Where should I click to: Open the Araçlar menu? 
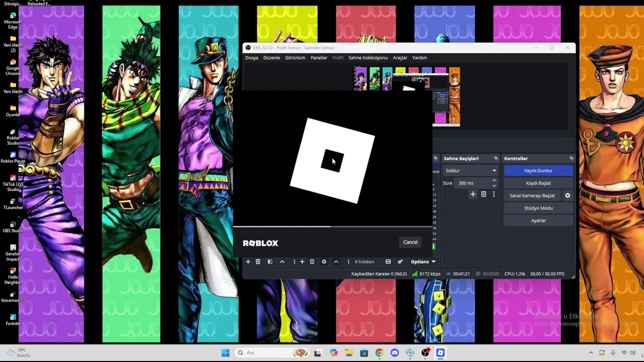400,58
